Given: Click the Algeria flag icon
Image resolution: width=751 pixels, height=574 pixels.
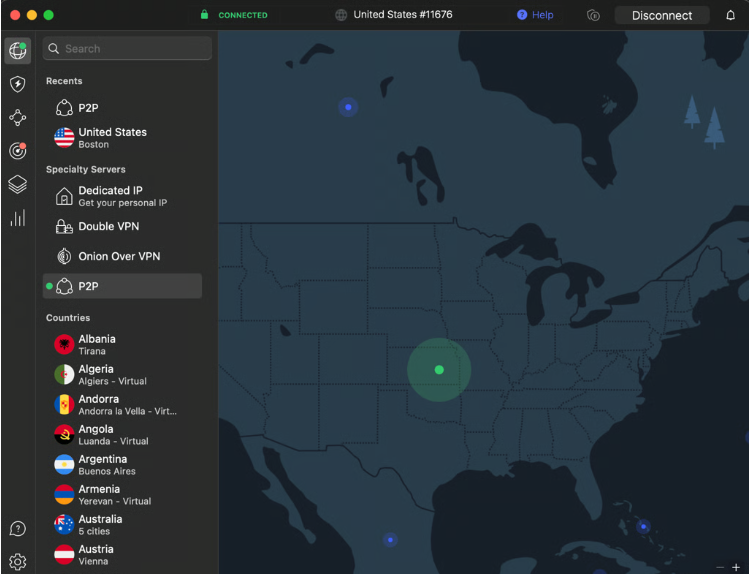Looking at the screenshot, I should tap(64, 375).
